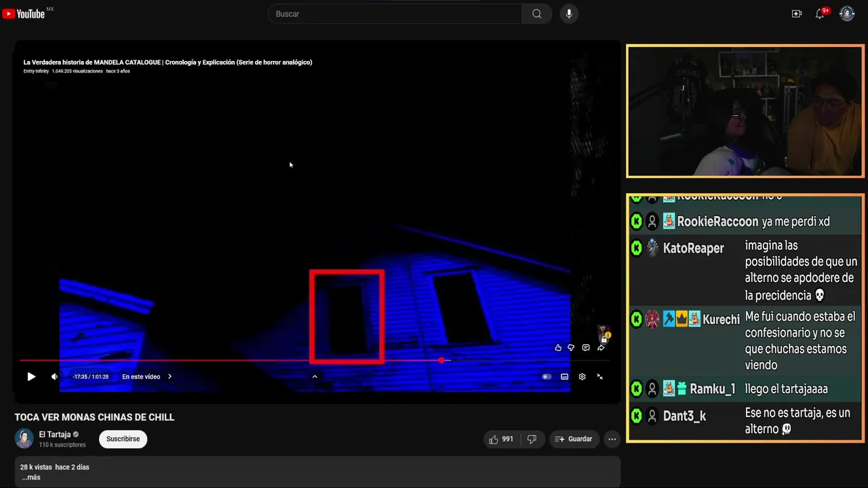Click the overlay like thumbs-up icon
868x488 pixels.
558,348
